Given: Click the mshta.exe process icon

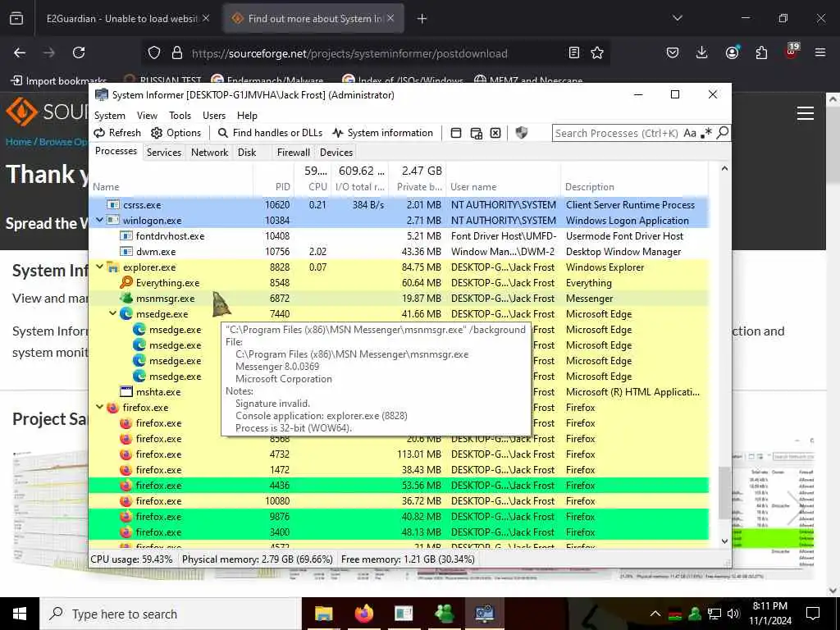Looking at the screenshot, I should click(126, 391).
